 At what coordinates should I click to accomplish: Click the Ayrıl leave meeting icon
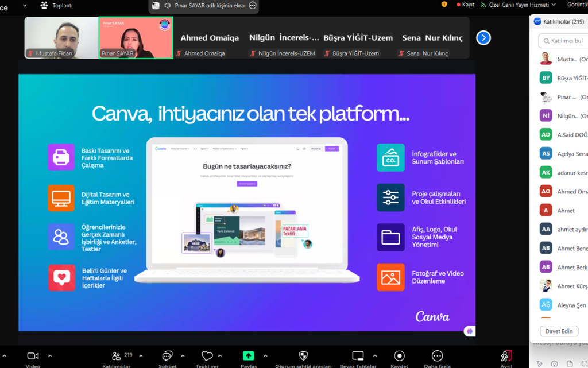[506, 356]
